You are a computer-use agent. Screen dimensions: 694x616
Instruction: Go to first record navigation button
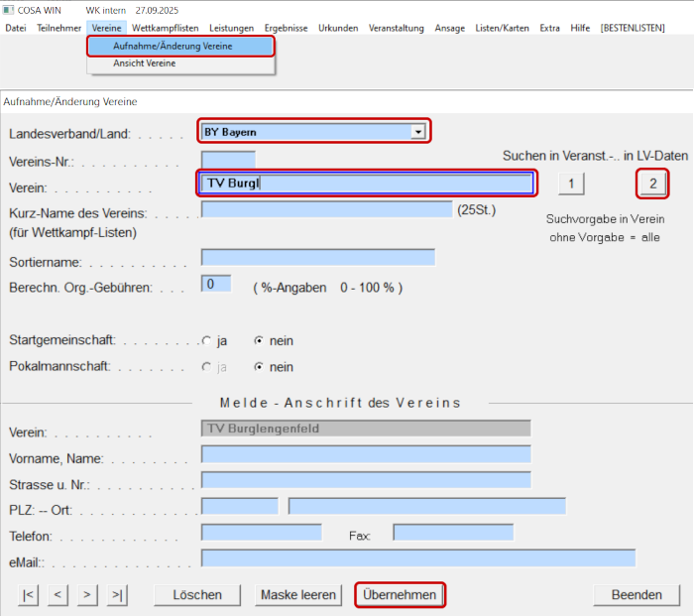29,595
